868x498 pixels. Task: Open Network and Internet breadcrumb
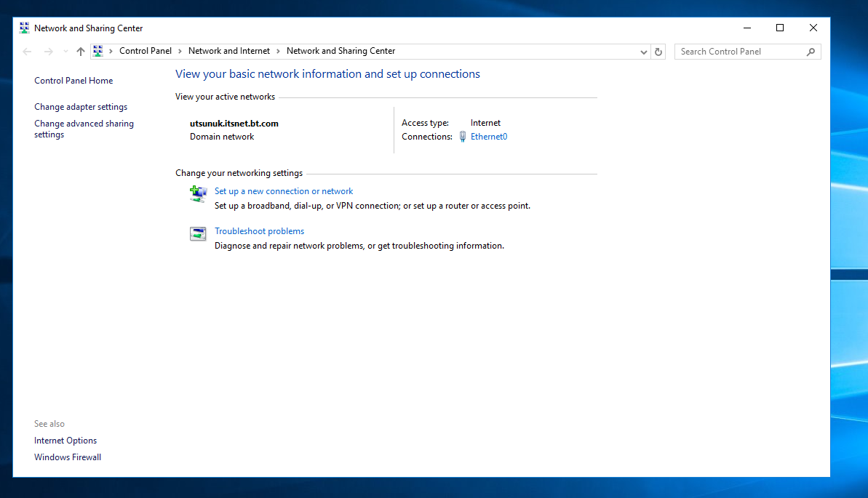[229, 51]
